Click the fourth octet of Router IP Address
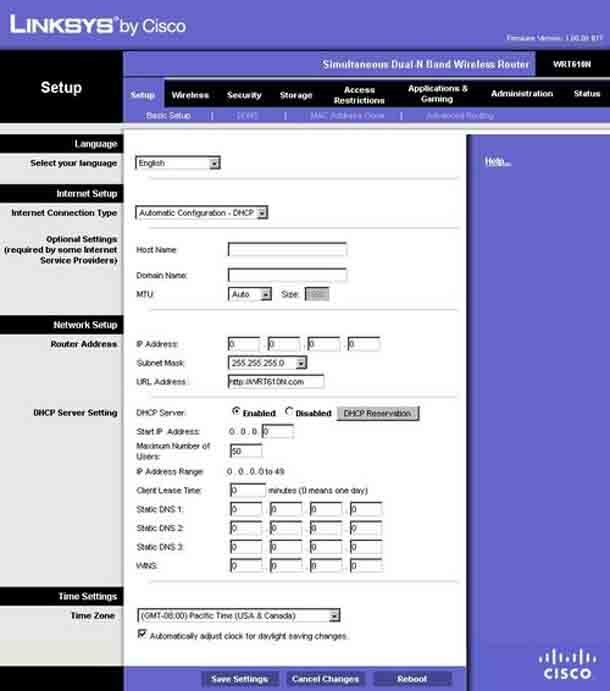Viewport: 610px width, 691px height. coord(364,344)
